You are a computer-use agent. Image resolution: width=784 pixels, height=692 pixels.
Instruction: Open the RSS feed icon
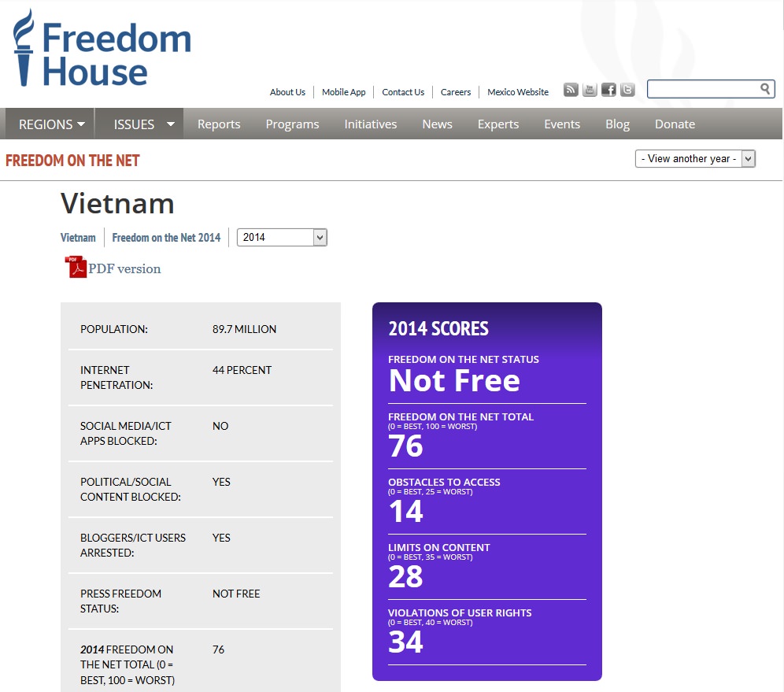pyautogui.click(x=571, y=90)
